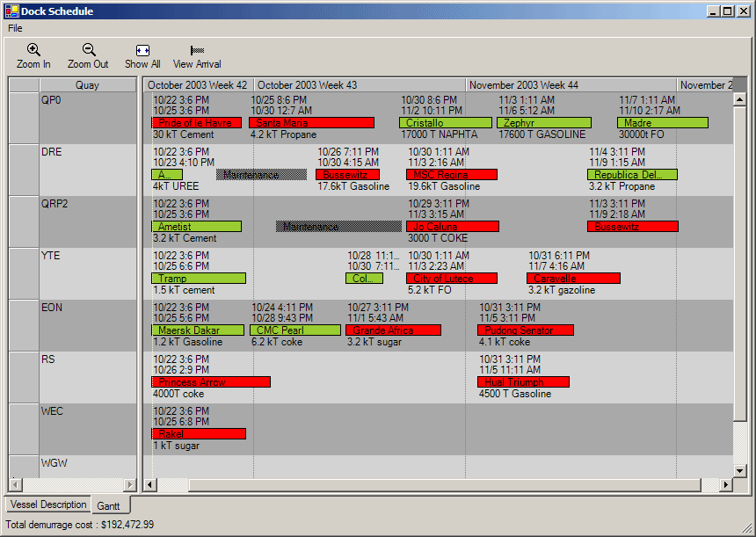This screenshot has width=756, height=537.
Task: Click the Total demurrage cost status text
Action: 80,525
